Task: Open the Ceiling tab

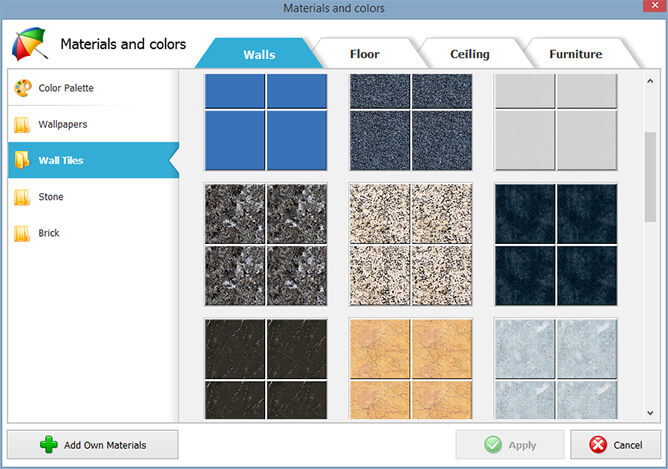Action: coord(469,54)
